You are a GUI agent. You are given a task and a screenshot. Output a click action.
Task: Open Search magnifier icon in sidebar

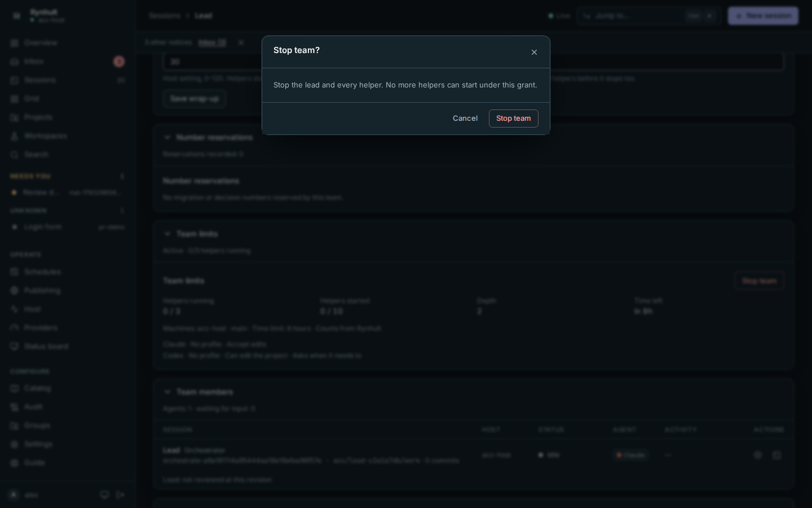point(15,155)
